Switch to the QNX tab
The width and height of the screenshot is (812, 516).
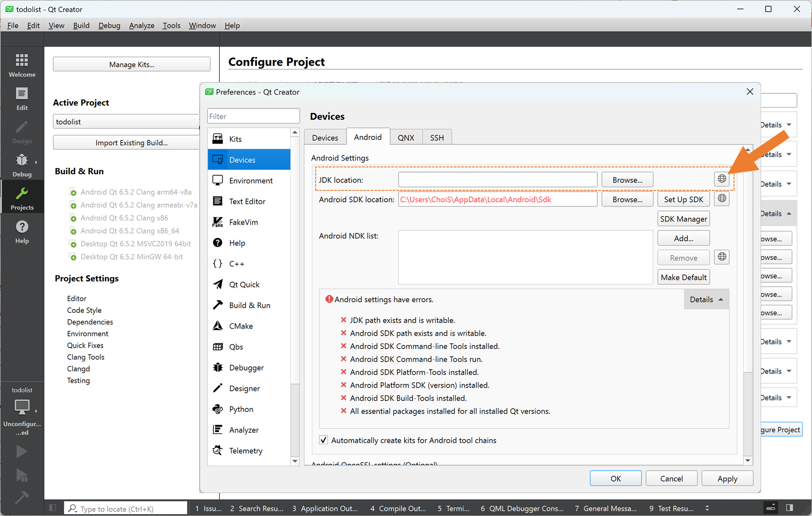[x=406, y=138]
